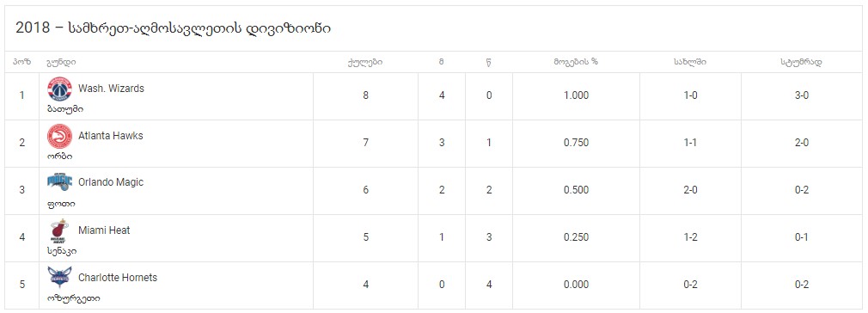This screenshot has width=868, height=313.
Task: Open the Wash. Wizards team link
Action: [111, 89]
